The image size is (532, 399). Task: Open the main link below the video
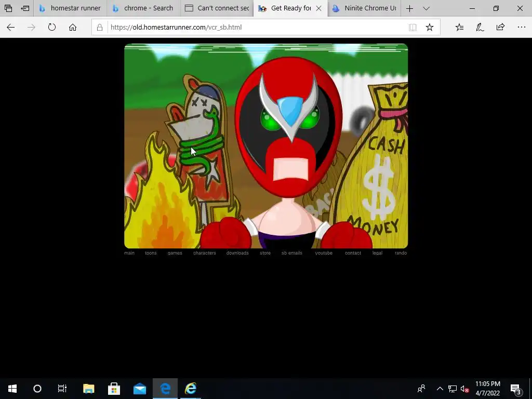click(x=129, y=253)
